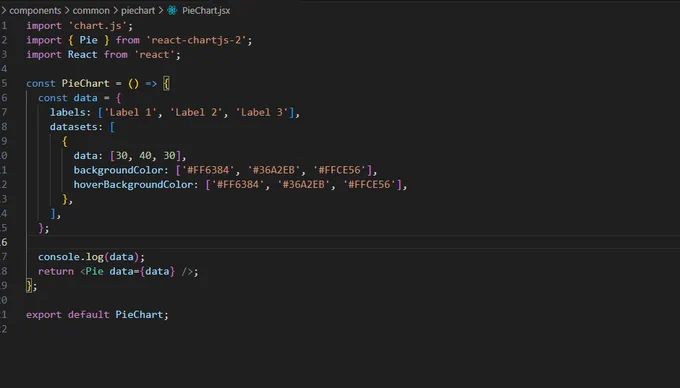Image resolution: width=680 pixels, height=388 pixels.
Task: Open the 'common' breadcrumb segment
Action: (91, 10)
